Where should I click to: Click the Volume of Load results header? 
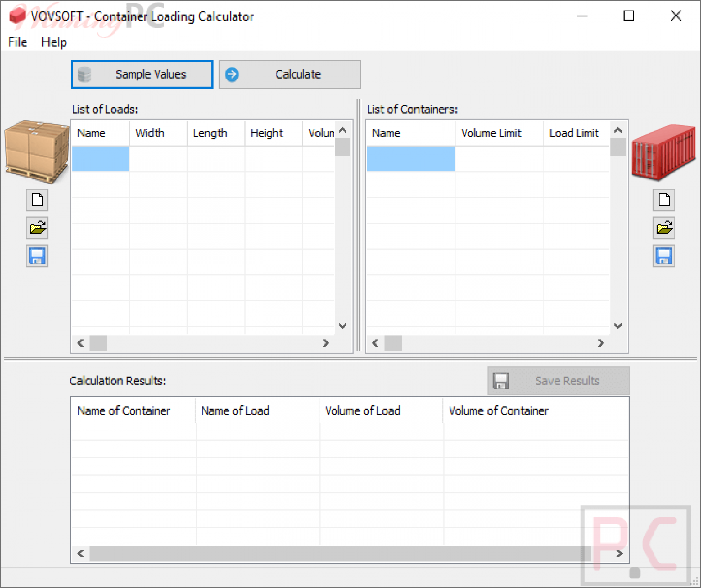(382, 411)
